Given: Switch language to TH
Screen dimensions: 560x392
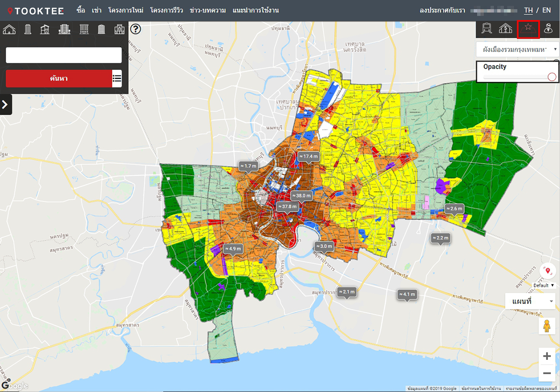Looking at the screenshot, I should coord(528,10).
